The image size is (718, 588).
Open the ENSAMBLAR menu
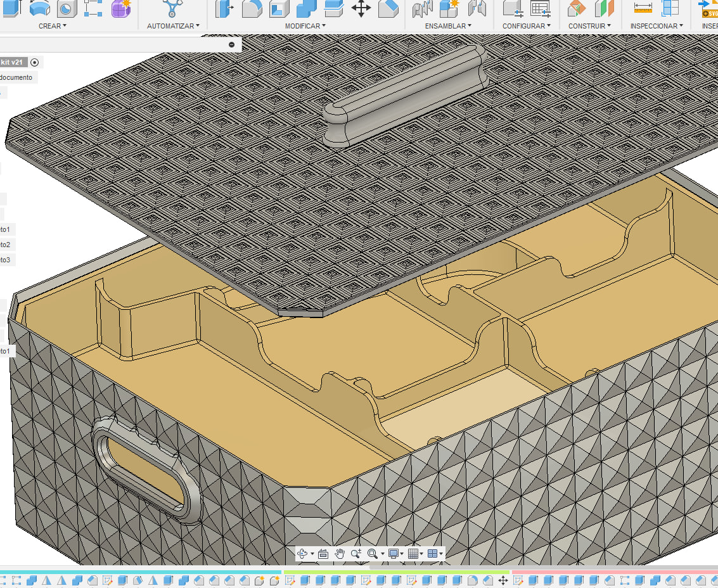[x=448, y=26]
